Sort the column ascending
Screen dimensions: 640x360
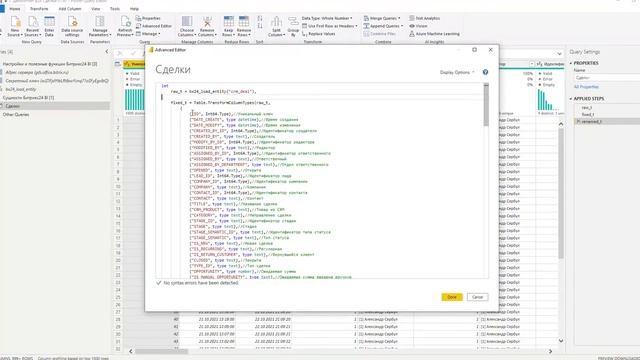coord(260,18)
